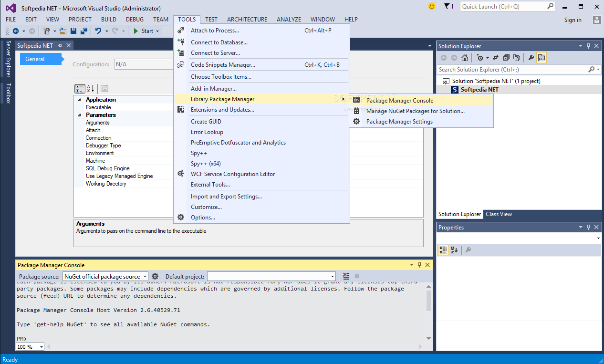The height and width of the screenshot is (364, 604).
Task: Click the Sign in link
Action: pos(573,20)
